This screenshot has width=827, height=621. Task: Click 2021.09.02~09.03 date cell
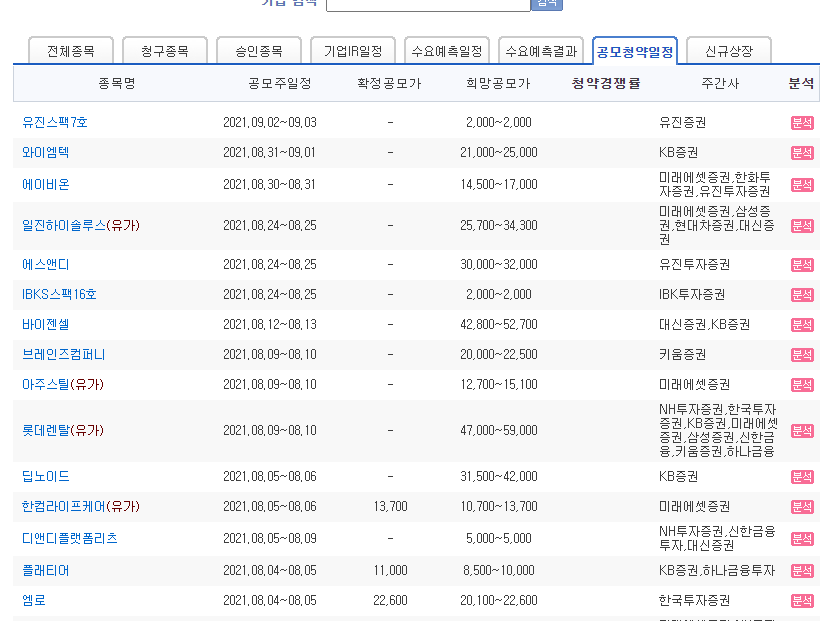[270, 122]
